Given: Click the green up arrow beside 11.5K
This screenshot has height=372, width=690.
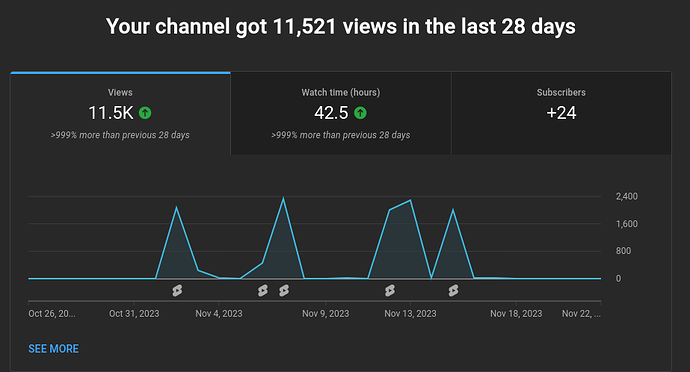Looking at the screenshot, I should 145,113.
